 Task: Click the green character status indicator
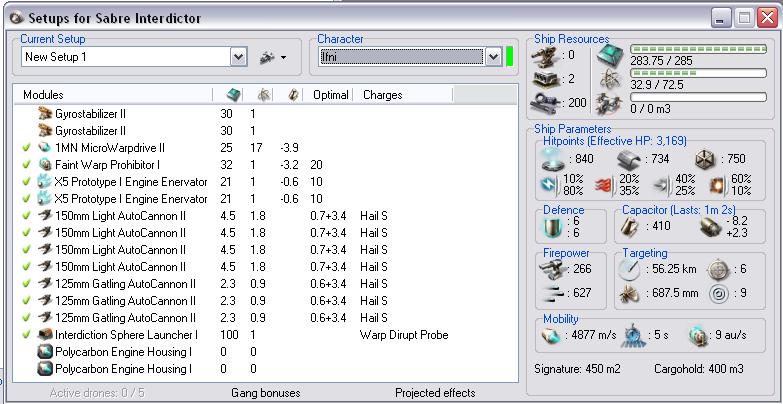click(x=509, y=56)
